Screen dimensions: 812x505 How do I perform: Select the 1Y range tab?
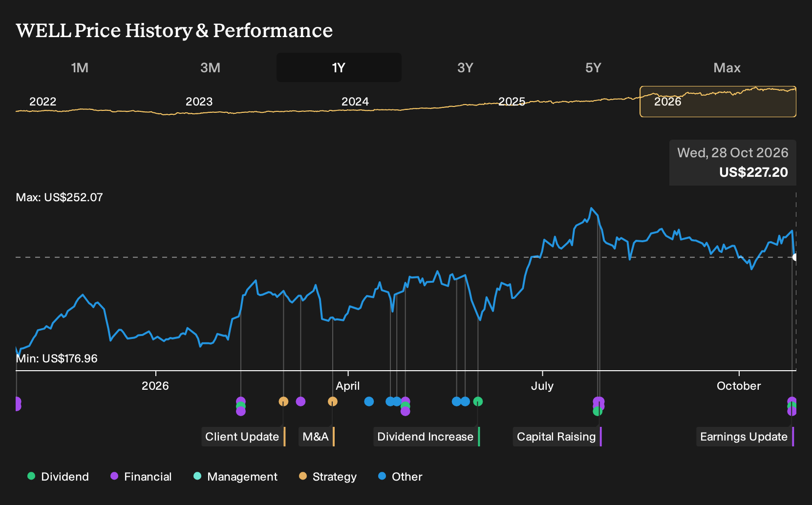click(339, 67)
